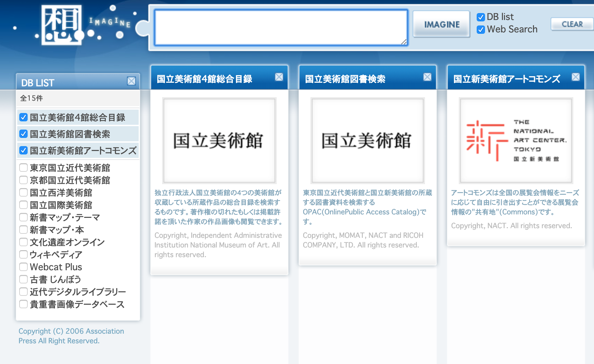Click the CLEAR button
Viewport: 594px width, 364px height.
[572, 24]
